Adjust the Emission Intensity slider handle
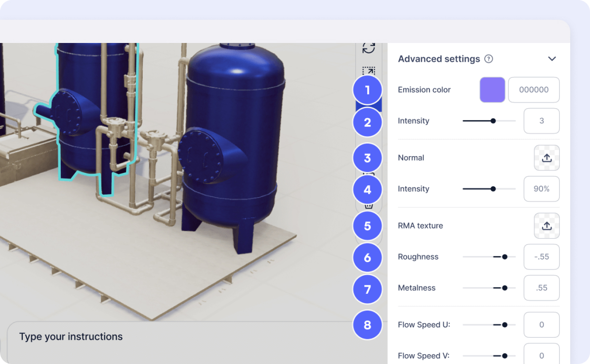 click(493, 121)
